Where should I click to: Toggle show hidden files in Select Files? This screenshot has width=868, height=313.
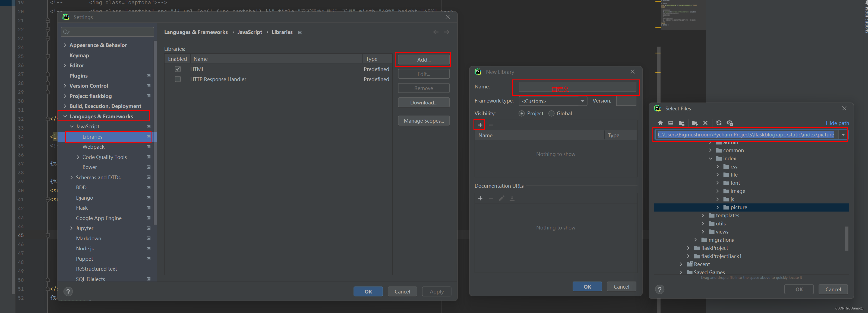pyautogui.click(x=730, y=123)
